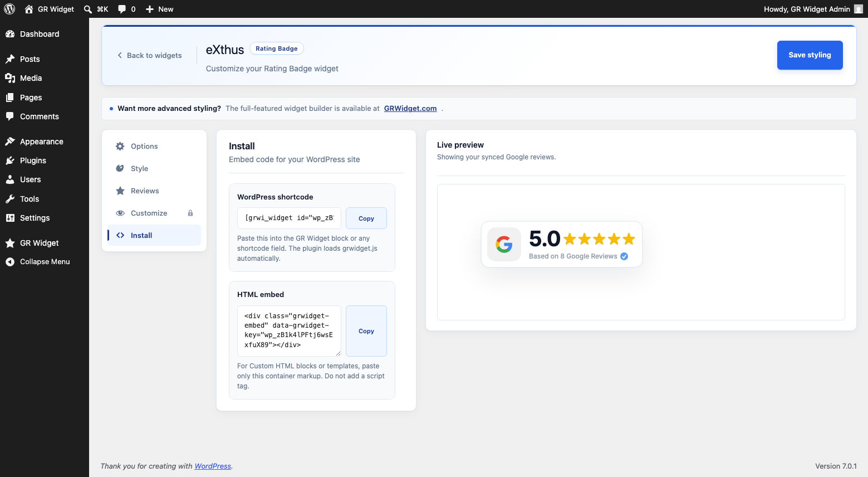Click the Comments bubble icon in sidebar
Image resolution: width=868 pixels, height=477 pixels.
pyautogui.click(x=10, y=116)
